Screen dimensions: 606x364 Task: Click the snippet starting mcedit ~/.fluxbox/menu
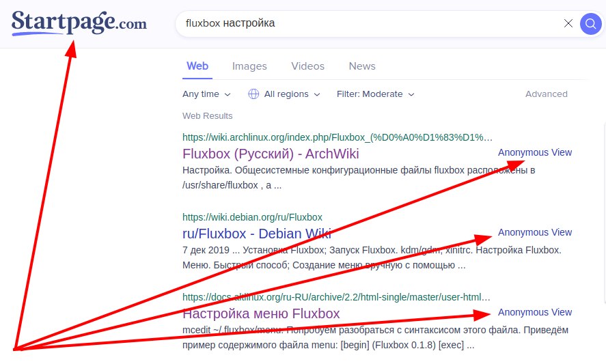click(375, 337)
